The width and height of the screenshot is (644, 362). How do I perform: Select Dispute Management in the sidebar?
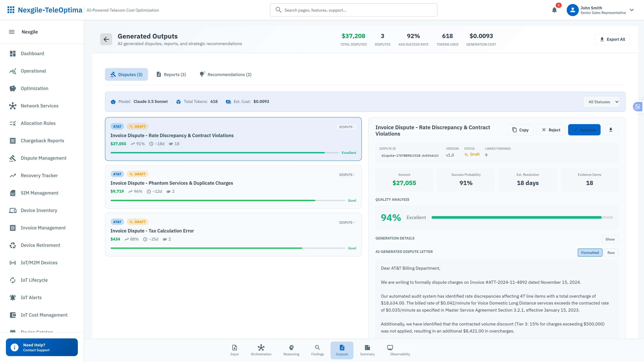pos(43,158)
